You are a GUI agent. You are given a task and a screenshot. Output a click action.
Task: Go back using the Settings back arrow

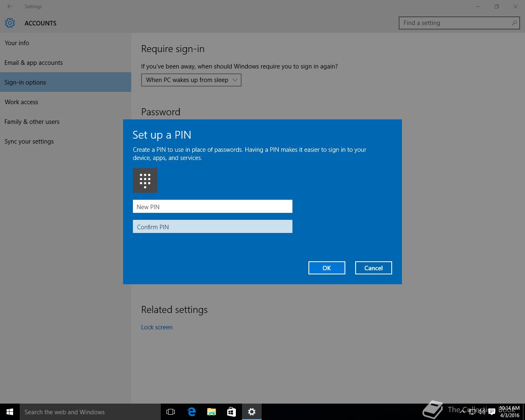[x=10, y=7]
